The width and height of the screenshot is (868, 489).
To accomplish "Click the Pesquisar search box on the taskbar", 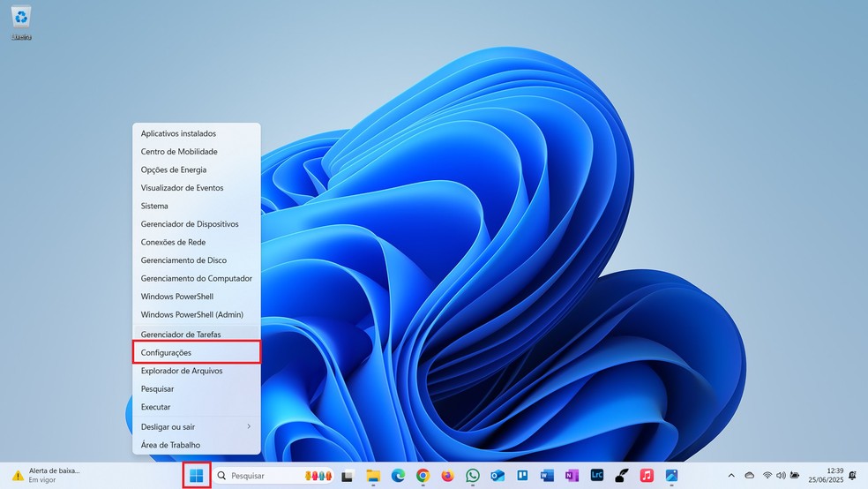I will (265, 476).
